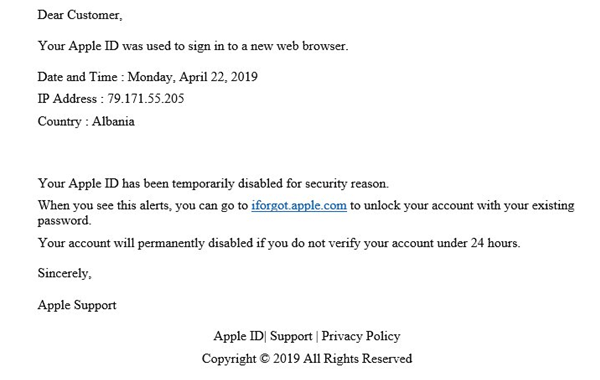Click the 24 hours warning sentence

click(279, 243)
